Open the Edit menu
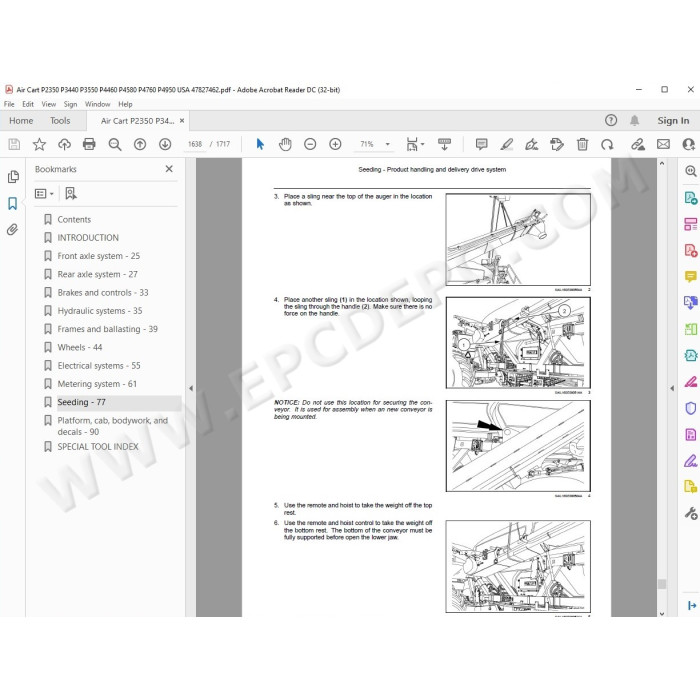 28,104
